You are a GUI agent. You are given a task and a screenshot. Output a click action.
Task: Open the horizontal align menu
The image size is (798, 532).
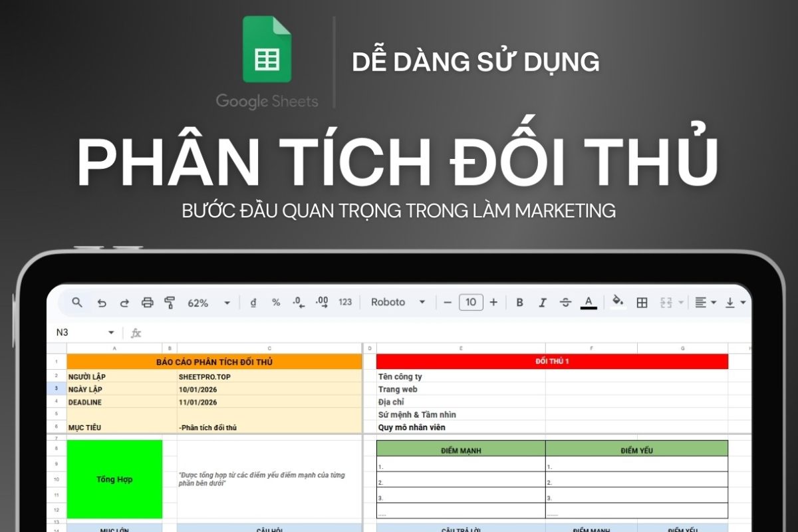coord(705,303)
